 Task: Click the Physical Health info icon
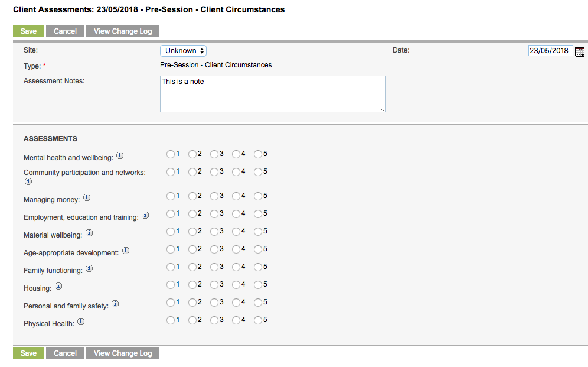pyautogui.click(x=81, y=321)
